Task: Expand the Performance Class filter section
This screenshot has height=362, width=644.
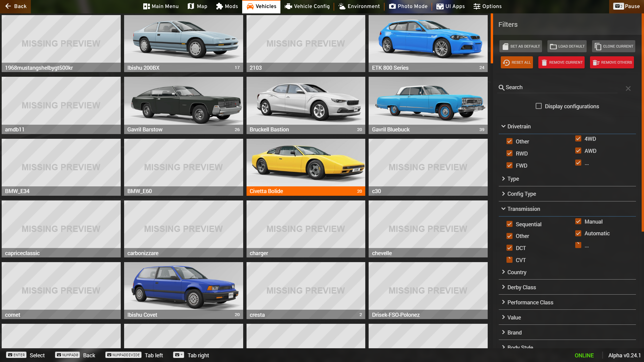Action: [x=567, y=302]
